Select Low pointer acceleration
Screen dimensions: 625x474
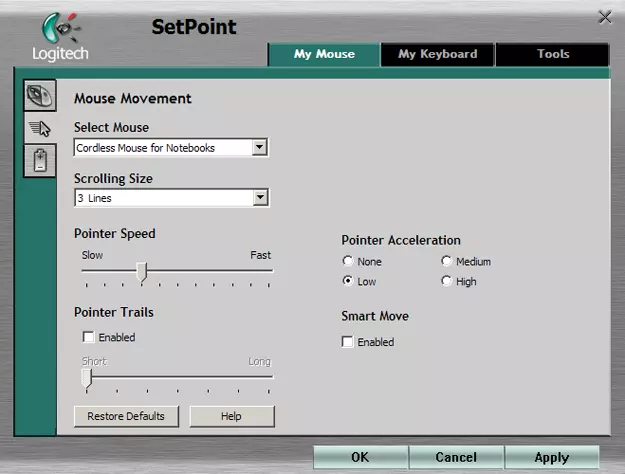(348, 281)
